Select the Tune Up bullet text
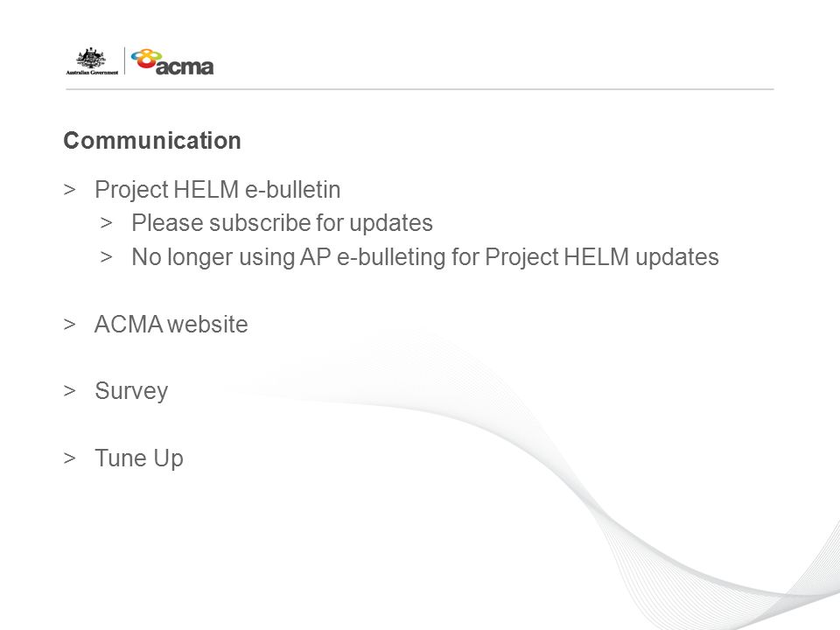840x630 pixels. (139, 458)
